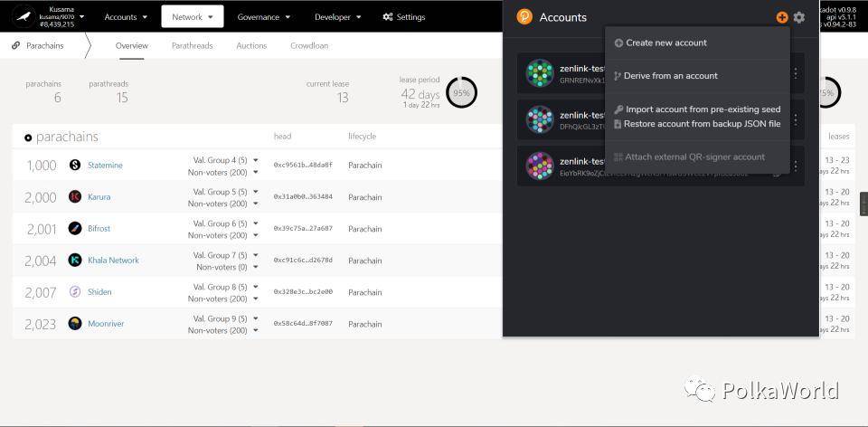Screen dimensions: 868x427
Task: Click the orange plus add-account icon
Action: click(781, 17)
